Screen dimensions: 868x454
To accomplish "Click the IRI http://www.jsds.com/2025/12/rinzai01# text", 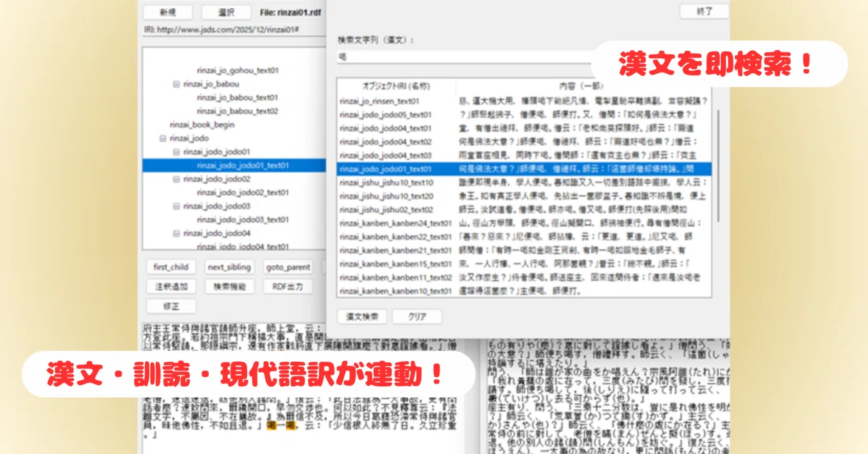I will point(222,30).
